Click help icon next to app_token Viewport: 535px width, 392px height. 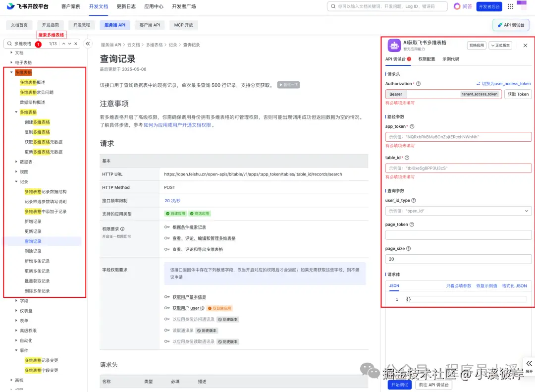tap(412, 126)
